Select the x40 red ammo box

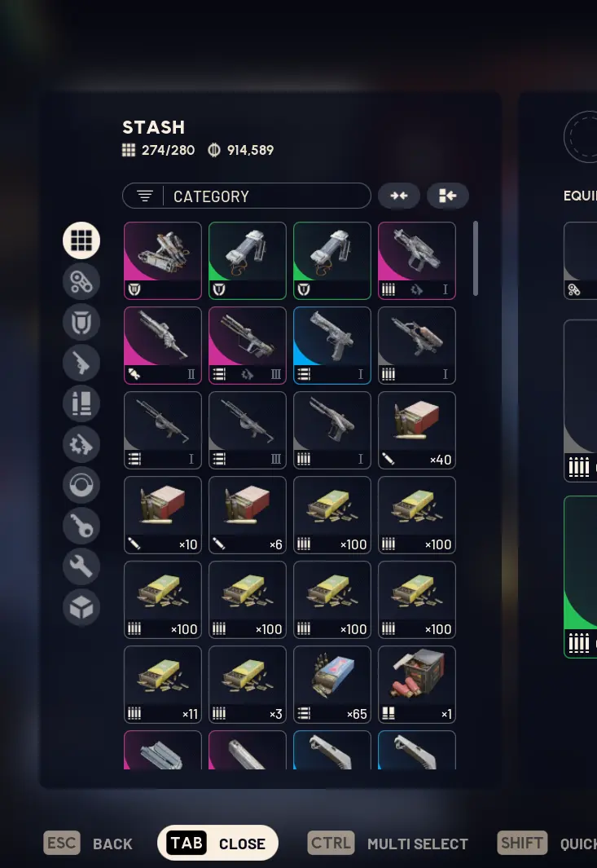417,430
